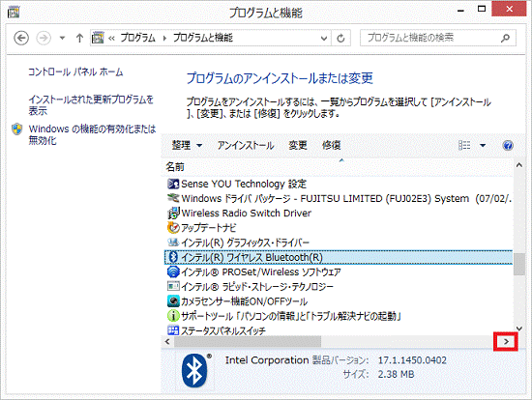Viewport: 532px width, 400px height.
Task: Click the size value 2.38 MB
Action: tap(396, 375)
